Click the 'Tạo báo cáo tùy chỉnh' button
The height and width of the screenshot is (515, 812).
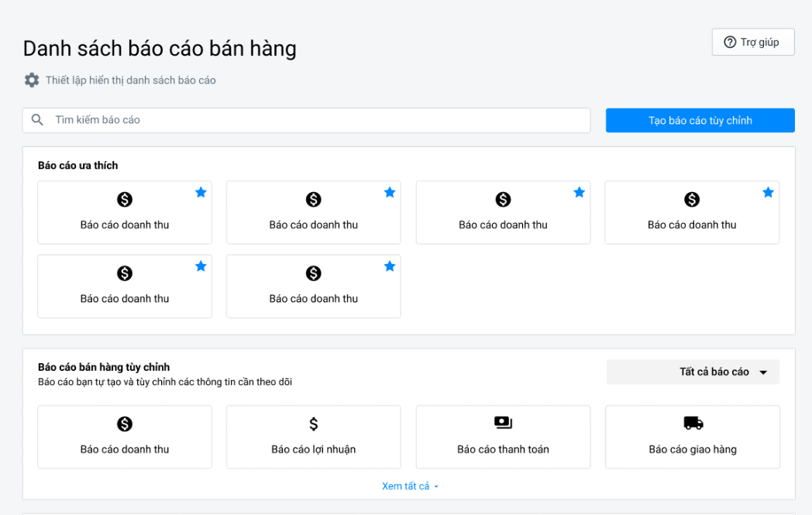pos(700,120)
